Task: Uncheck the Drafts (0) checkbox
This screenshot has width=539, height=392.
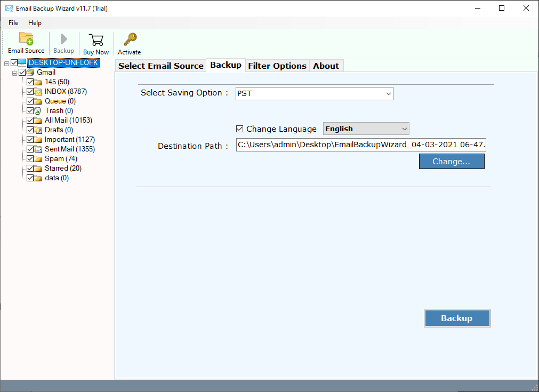Action: pos(30,130)
